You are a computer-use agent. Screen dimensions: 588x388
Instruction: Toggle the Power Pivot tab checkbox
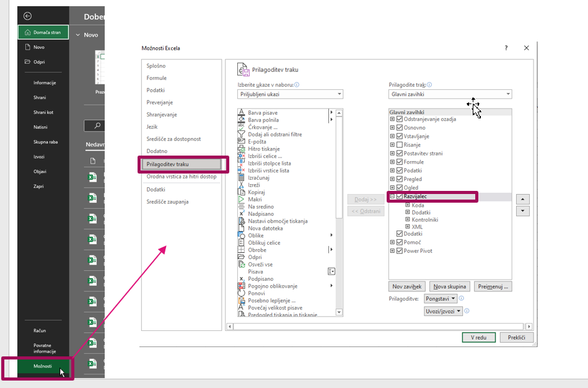pos(400,250)
